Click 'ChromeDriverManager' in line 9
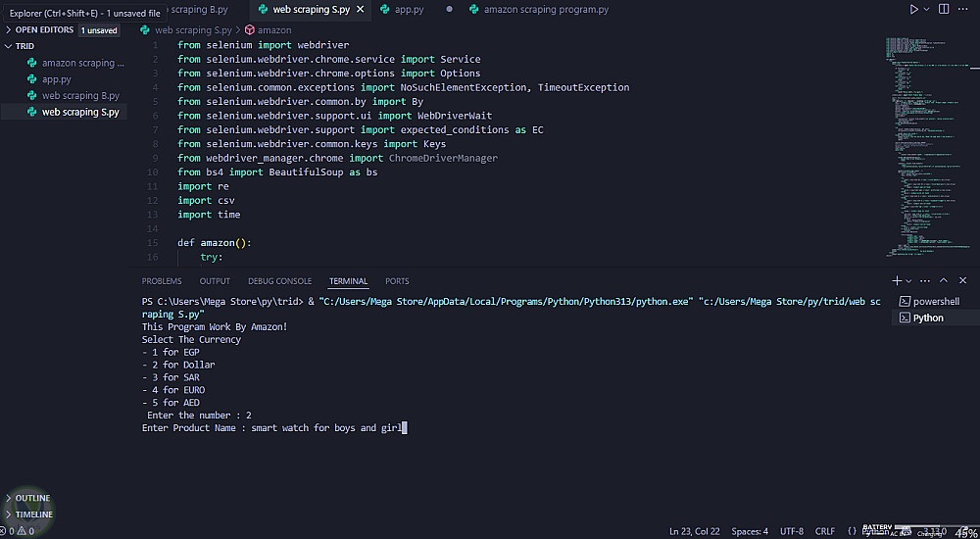 tap(443, 158)
